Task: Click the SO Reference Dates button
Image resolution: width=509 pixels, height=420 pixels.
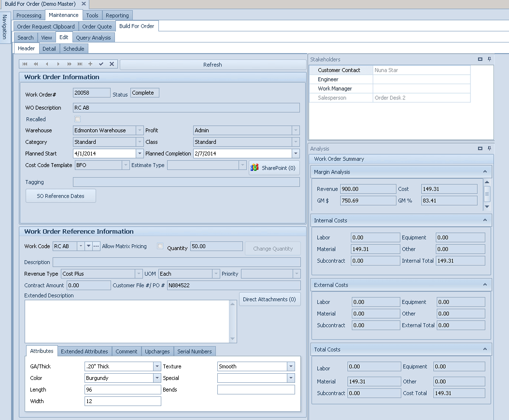Action: coord(60,196)
